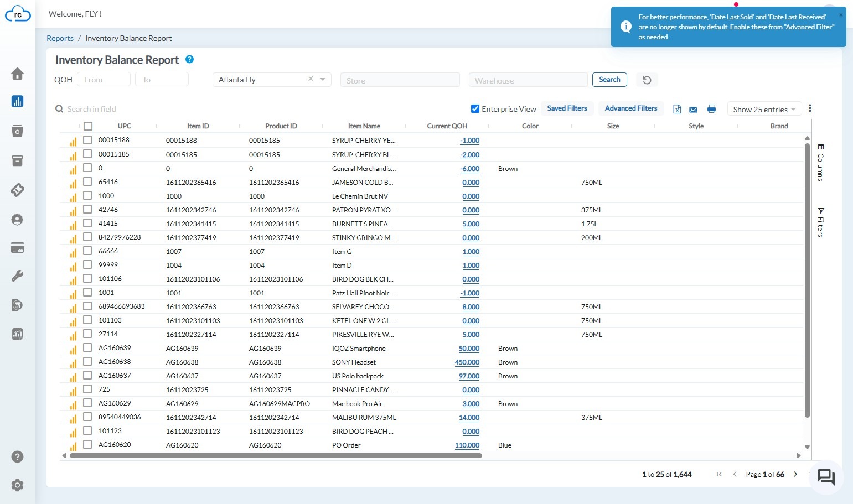This screenshot has width=853, height=504.
Task: Check the row with UPC 00015188
Action: 87,140
